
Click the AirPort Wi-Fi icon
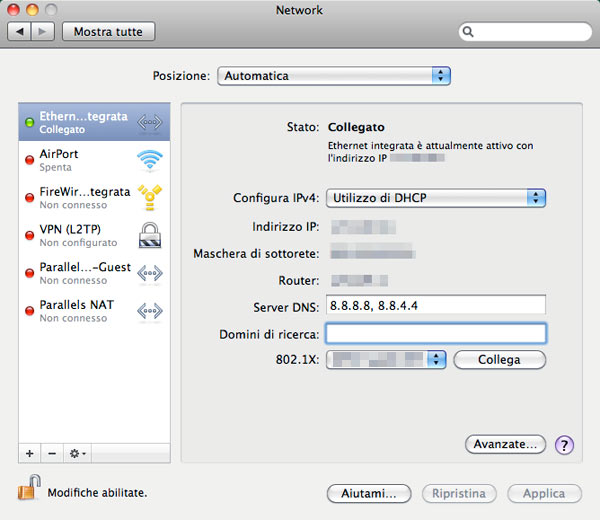pos(149,160)
